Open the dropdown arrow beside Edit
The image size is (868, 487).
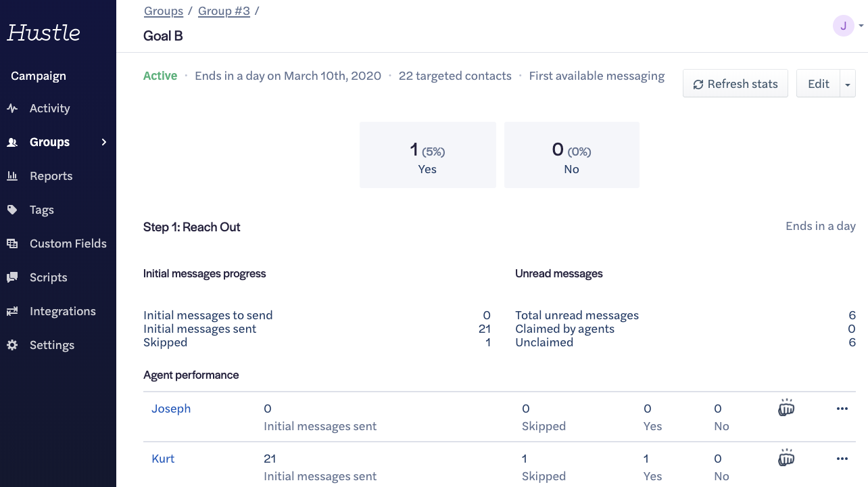coord(848,85)
